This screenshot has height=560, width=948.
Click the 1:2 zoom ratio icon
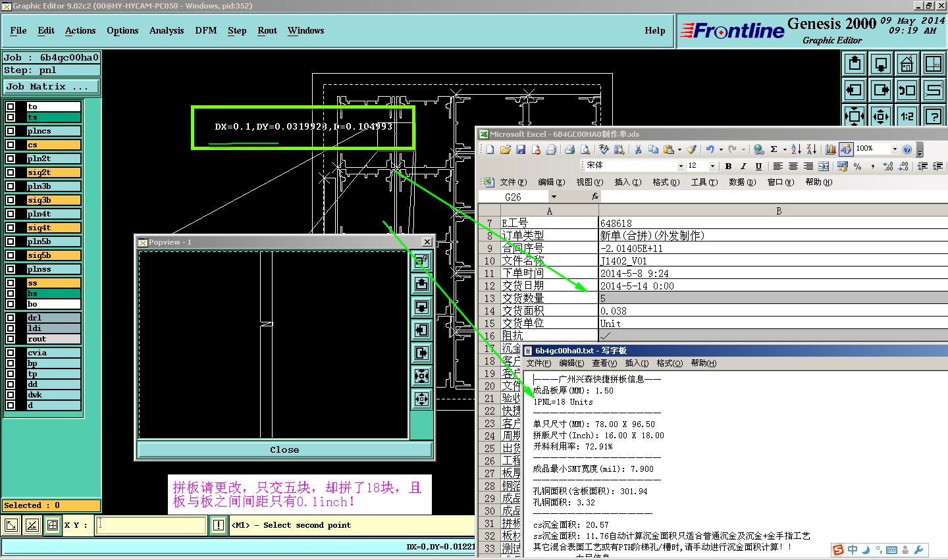click(x=907, y=116)
